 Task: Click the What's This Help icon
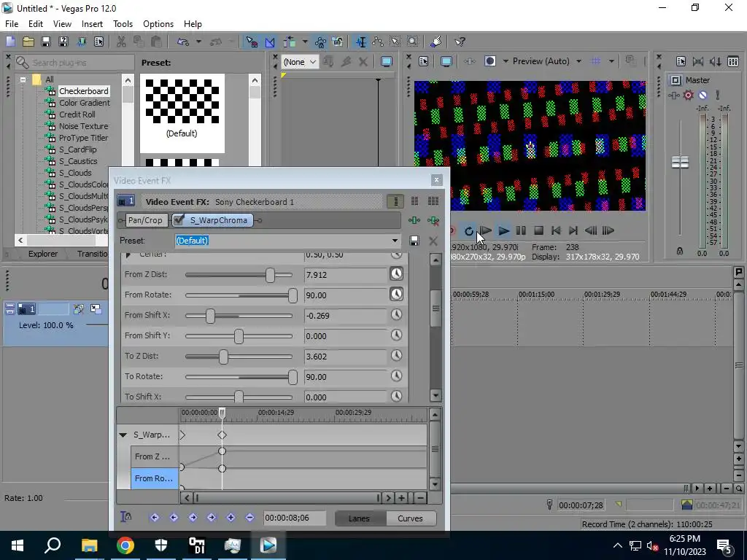pyautogui.click(x=460, y=42)
